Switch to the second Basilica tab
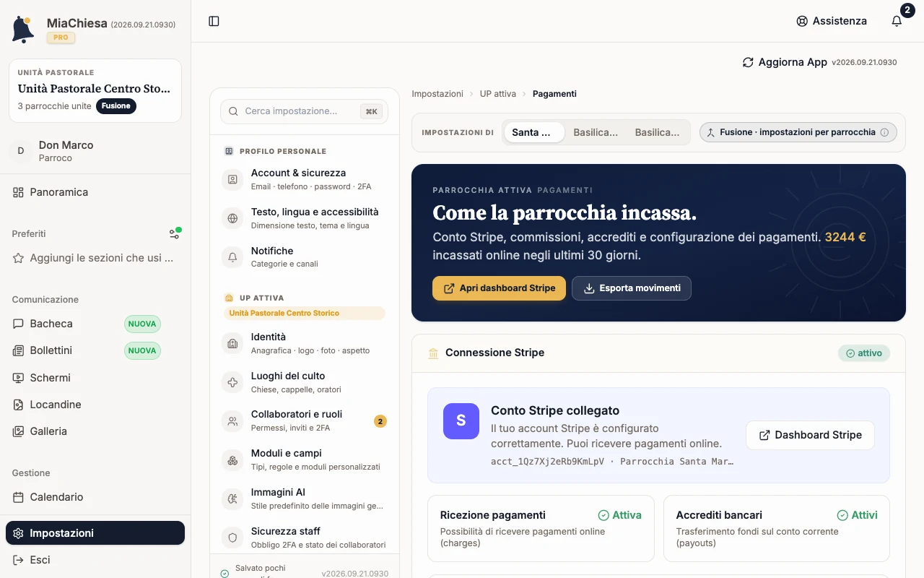Screen dimensions: 924x578 click(657, 132)
